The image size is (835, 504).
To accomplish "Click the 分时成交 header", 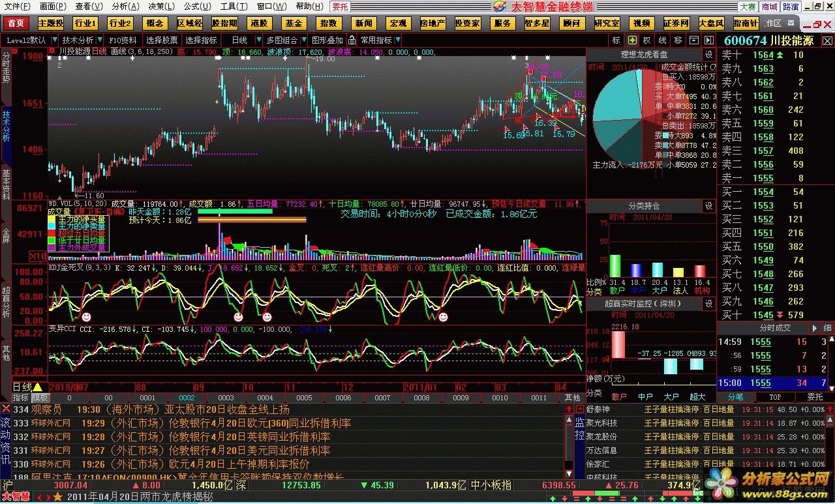I will pos(774,327).
